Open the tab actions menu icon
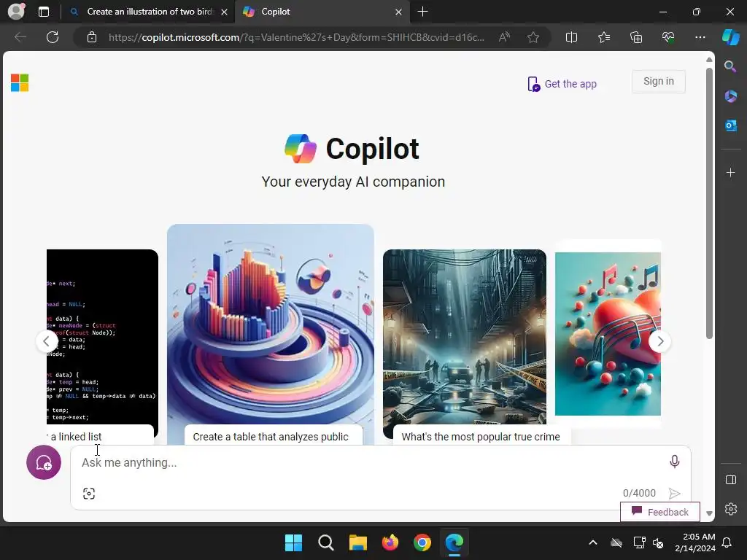This screenshot has width=747, height=560. tap(44, 12)
